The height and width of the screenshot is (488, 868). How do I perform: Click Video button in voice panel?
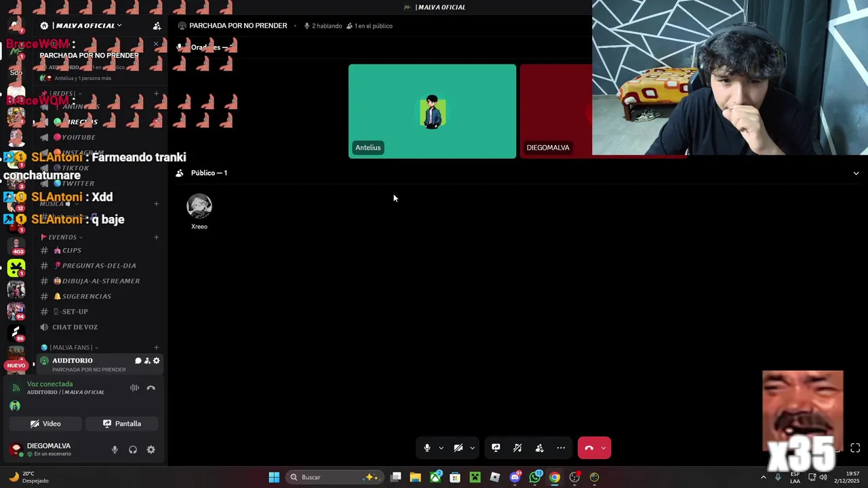[45, 424]
